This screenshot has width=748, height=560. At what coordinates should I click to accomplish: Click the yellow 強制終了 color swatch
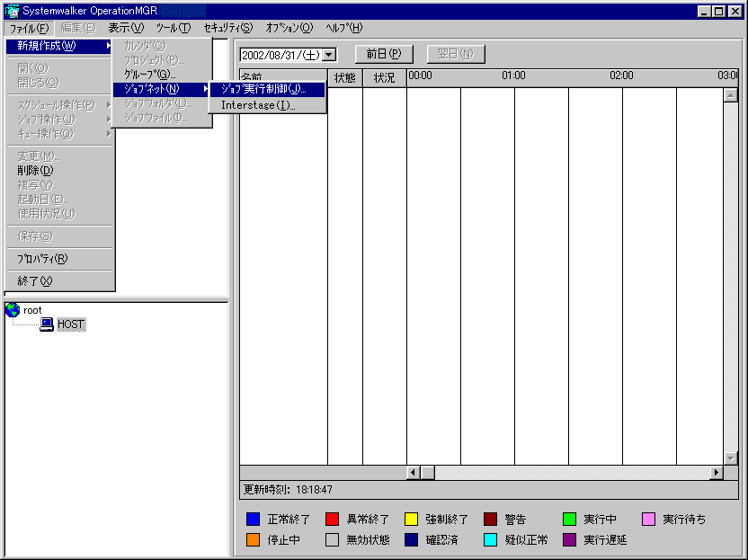coord(411,519)
